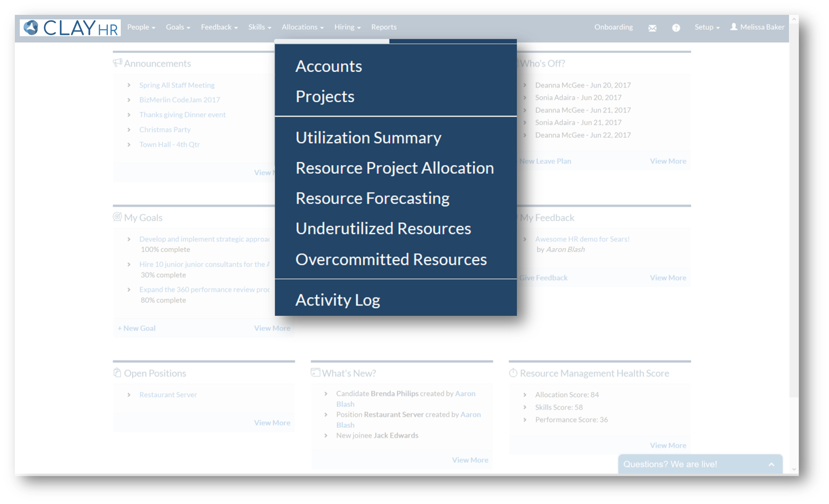Click the + New Goal link

(x=136, y=328)
